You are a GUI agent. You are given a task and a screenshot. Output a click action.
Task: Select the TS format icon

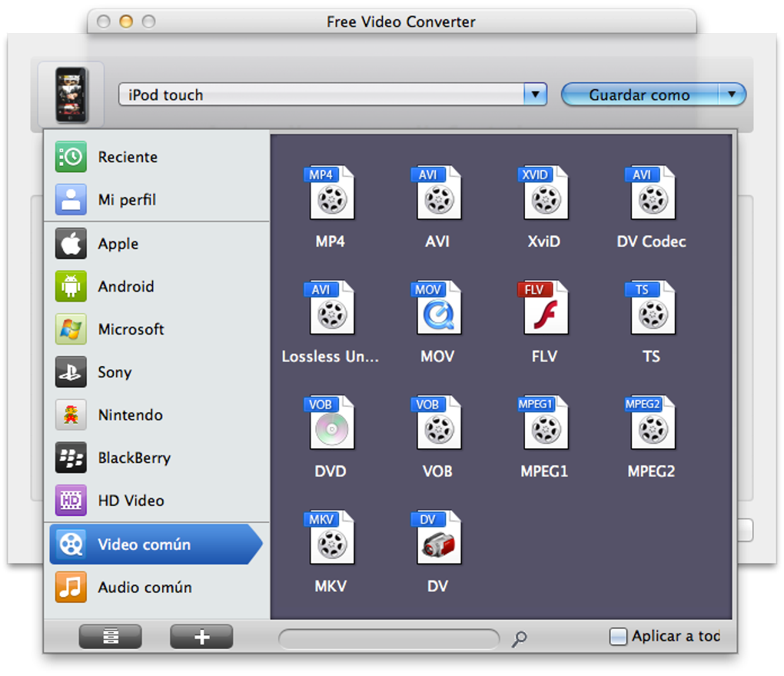(x=650, y=307)
